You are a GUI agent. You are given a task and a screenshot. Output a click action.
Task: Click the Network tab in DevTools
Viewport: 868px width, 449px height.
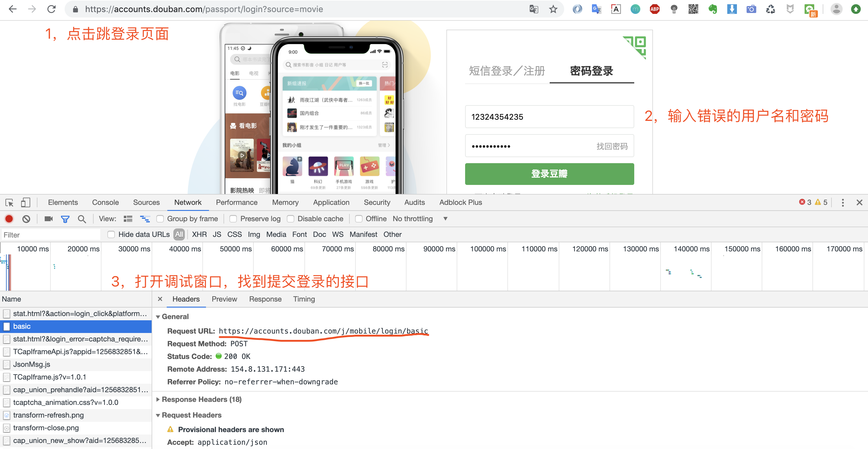(188, 202)
